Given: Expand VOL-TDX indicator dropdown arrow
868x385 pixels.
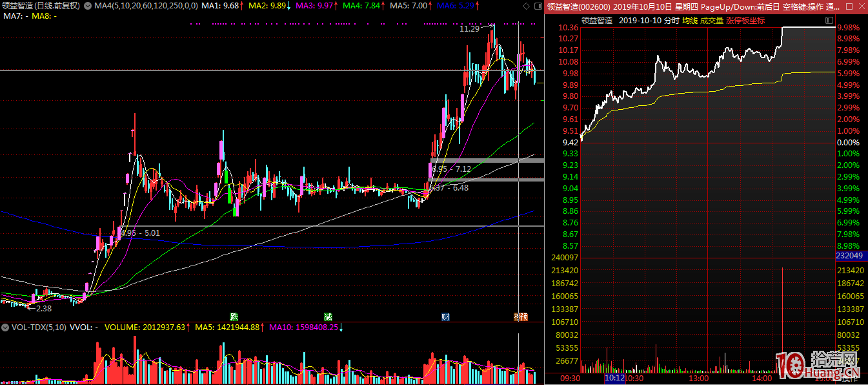Looking at the screenshot, I should [5, 328].
